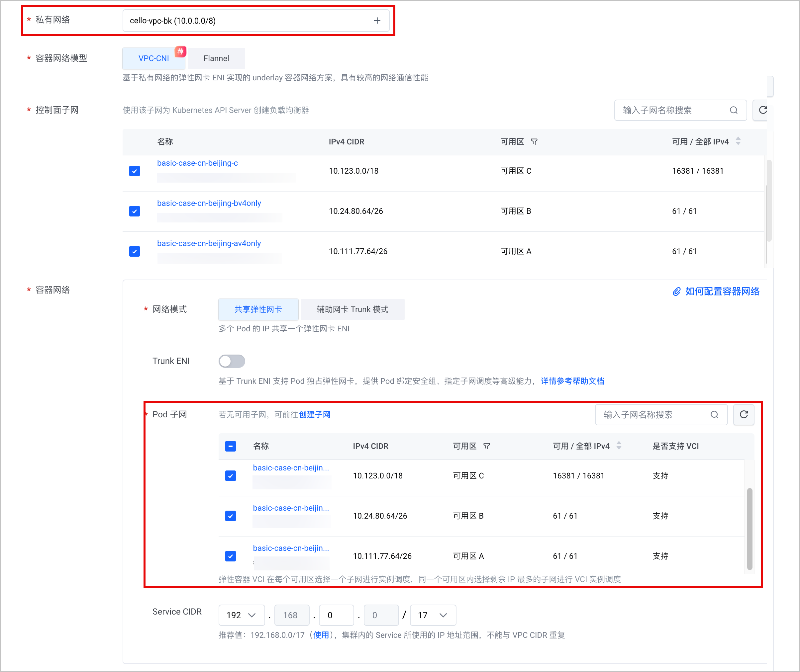
Task: Open the 详情参考帮助文档 link
Action: pos(572,381)
